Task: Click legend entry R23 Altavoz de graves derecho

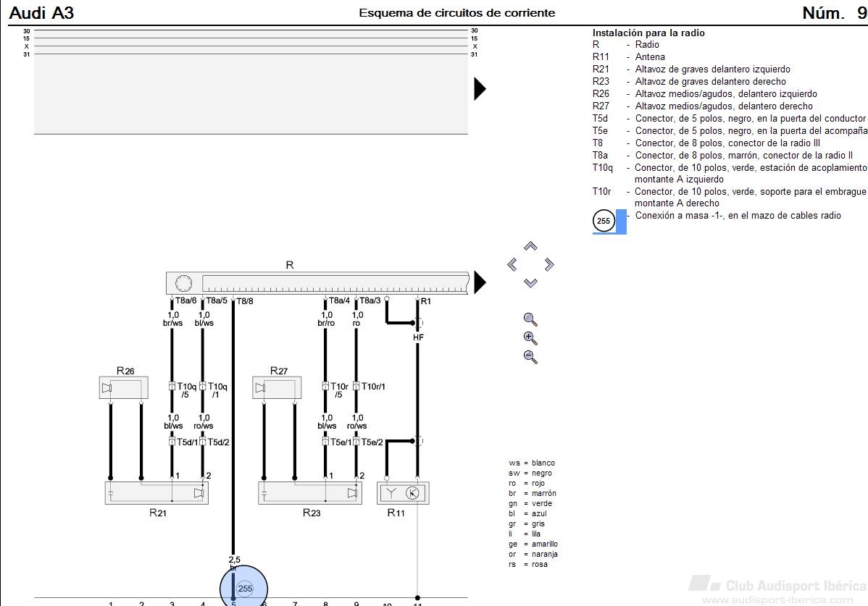Action: point(689,81)
